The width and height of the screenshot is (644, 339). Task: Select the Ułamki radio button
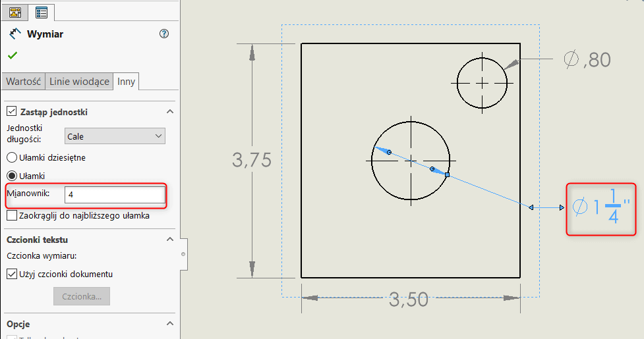pyautogui.click(x=12, y=176)
